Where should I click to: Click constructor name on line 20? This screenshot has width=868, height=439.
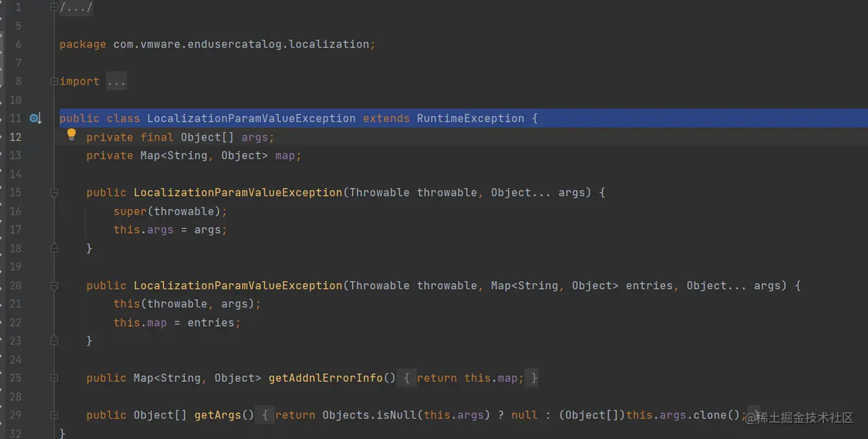tap(238, 286)
